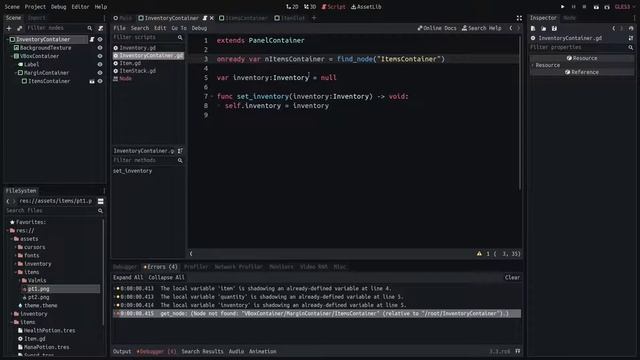Toggle visibility of VBoxContainer node

click(100, 56)
